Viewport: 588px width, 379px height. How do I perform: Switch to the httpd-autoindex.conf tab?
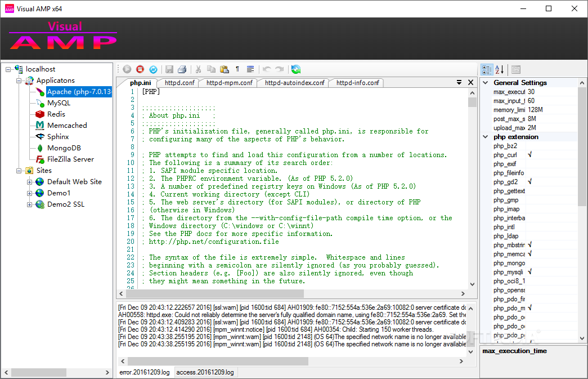point(294,83)
